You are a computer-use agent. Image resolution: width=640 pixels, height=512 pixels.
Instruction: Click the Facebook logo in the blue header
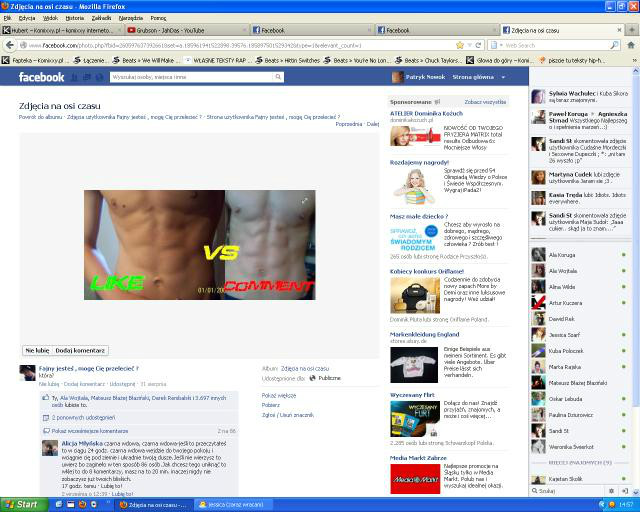[x=41, y=77]
